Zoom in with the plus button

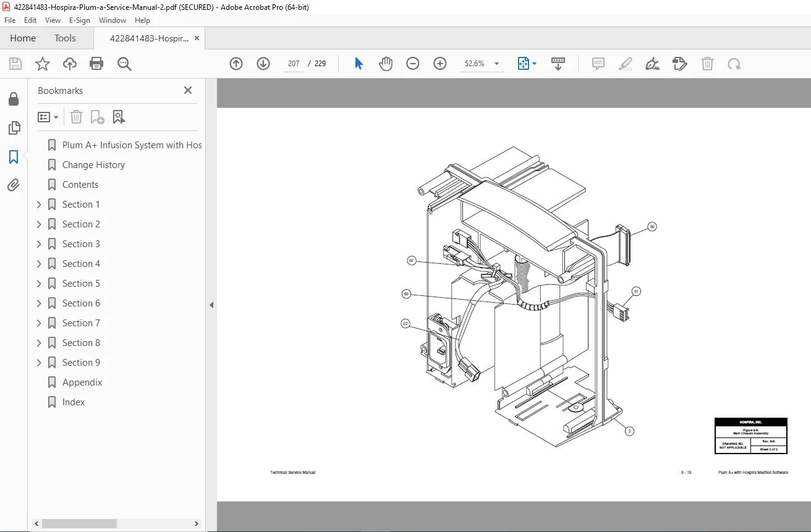440,64
